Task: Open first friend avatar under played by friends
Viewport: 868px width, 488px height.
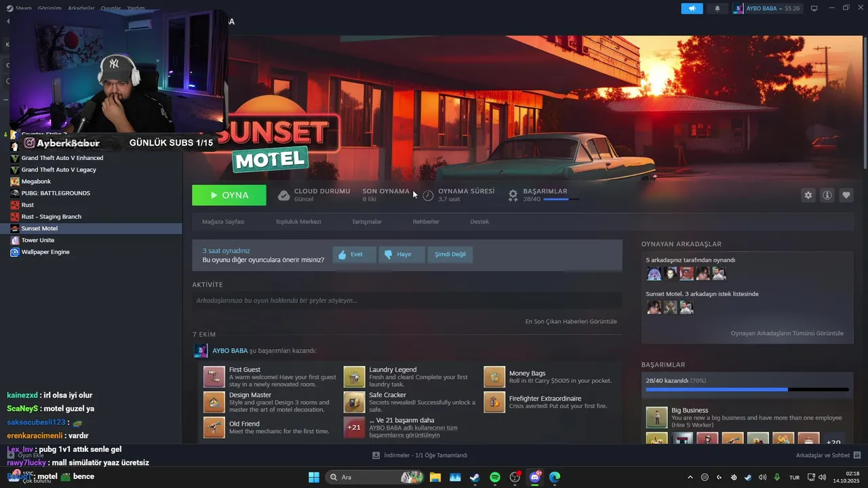Action: tap(654, 273)
